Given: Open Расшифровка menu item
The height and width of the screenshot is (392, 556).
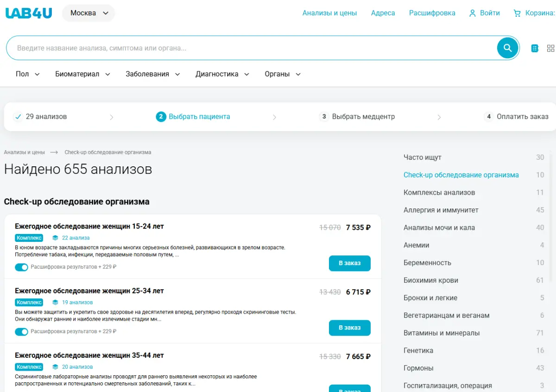Looking at the screenshot, I should point(432,13).
